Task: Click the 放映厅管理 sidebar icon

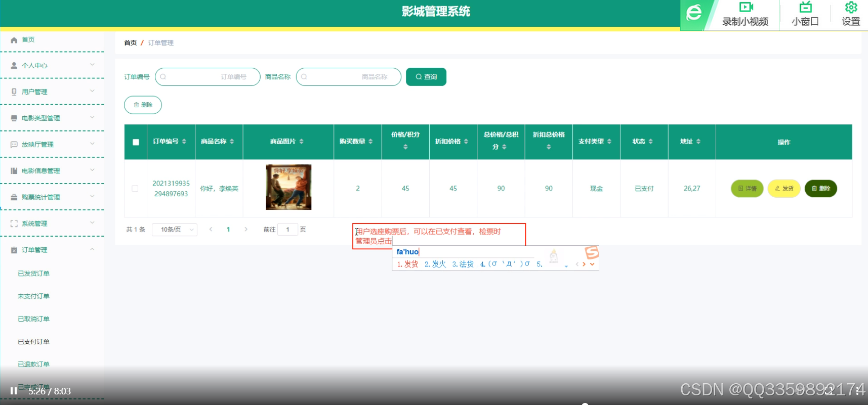Action: (x=14, y=145)
